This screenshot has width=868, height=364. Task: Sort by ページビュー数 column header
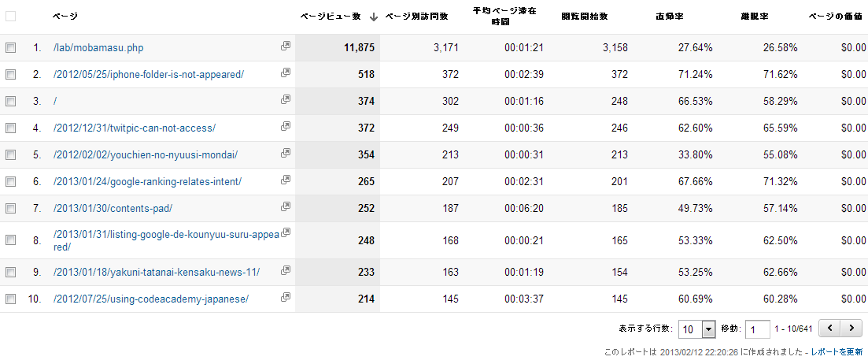click(331, 17)
